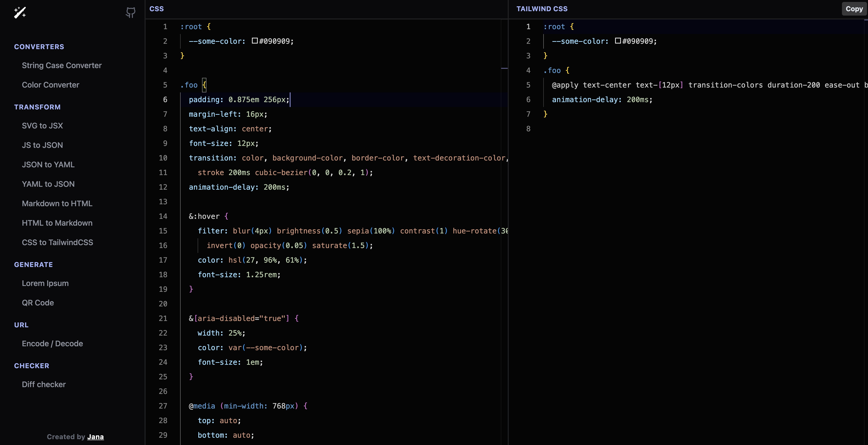
Task: Click the 'font-size: 1.25rem;' line
Action: [239, 275]
